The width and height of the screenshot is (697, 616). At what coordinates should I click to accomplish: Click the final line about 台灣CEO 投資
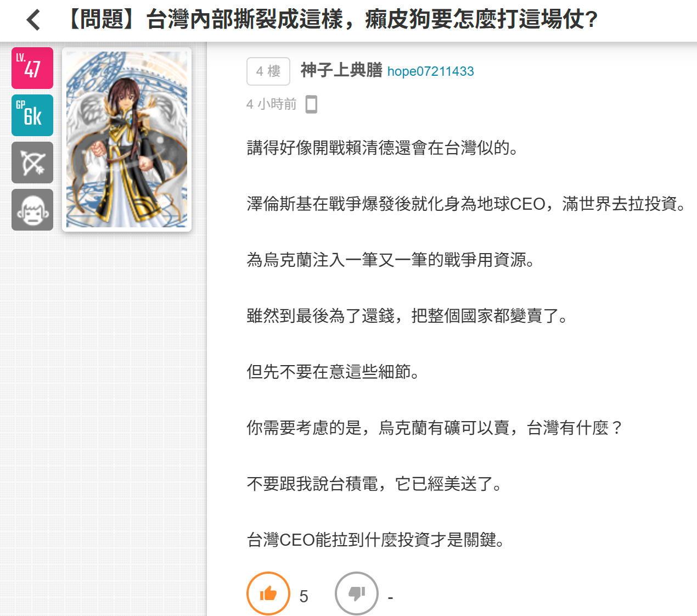(376, 540)
